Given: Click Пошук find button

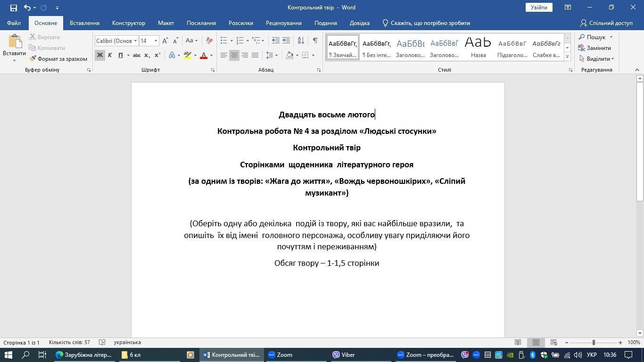Looking at the screenshot, I should coord(592,37).
